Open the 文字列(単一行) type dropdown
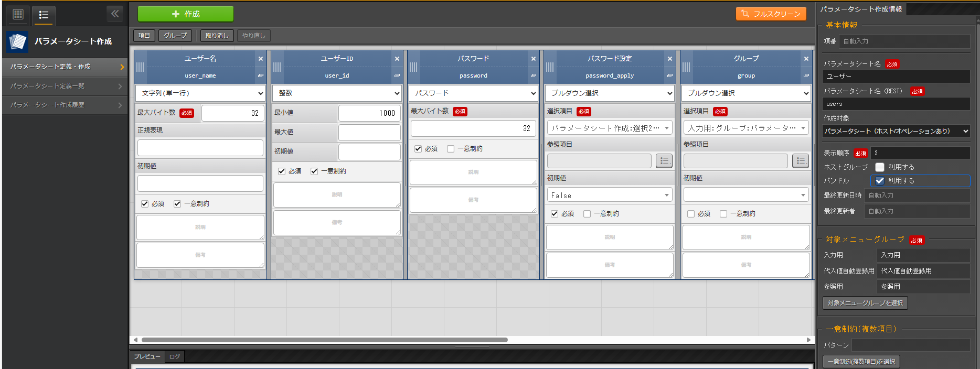The image size is (980, 369). pyautogui.click(x=200, y=93)
